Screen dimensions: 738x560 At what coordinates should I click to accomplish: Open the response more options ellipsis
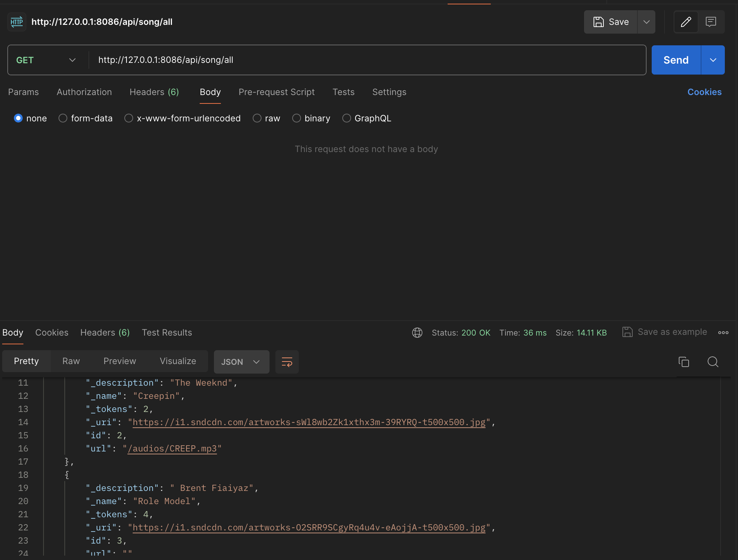click(723, 333)
